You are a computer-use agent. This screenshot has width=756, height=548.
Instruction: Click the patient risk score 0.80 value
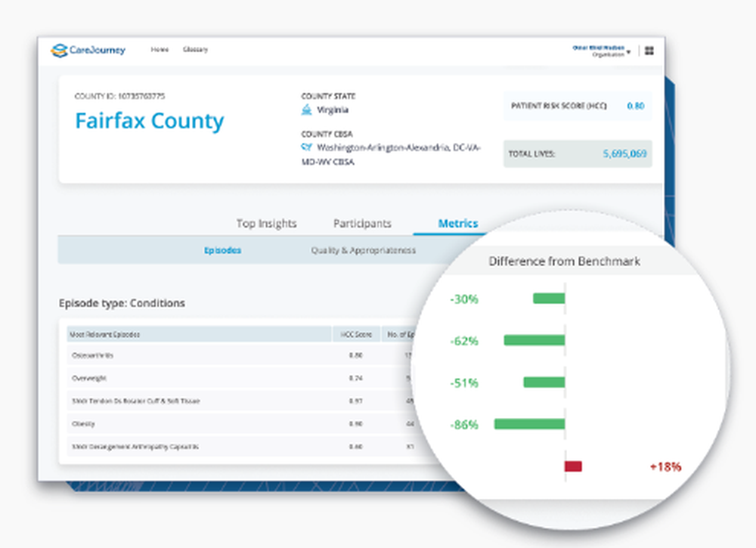pos(636,106)
